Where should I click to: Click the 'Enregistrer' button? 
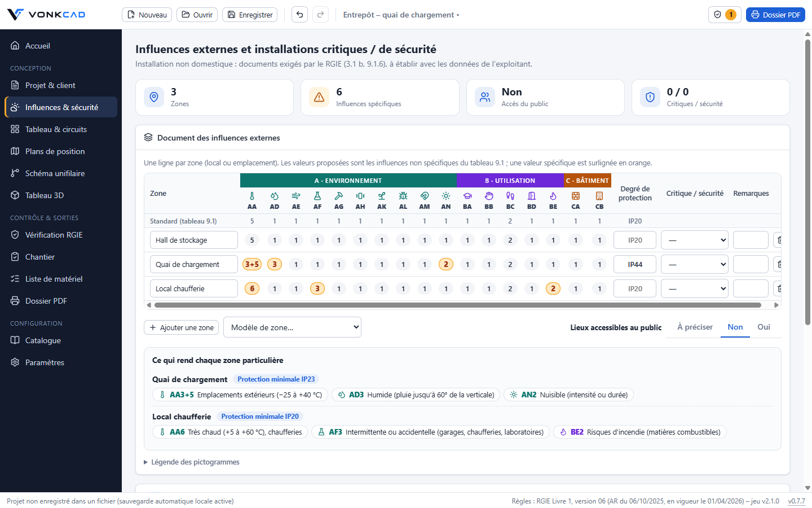coord(250,15)
